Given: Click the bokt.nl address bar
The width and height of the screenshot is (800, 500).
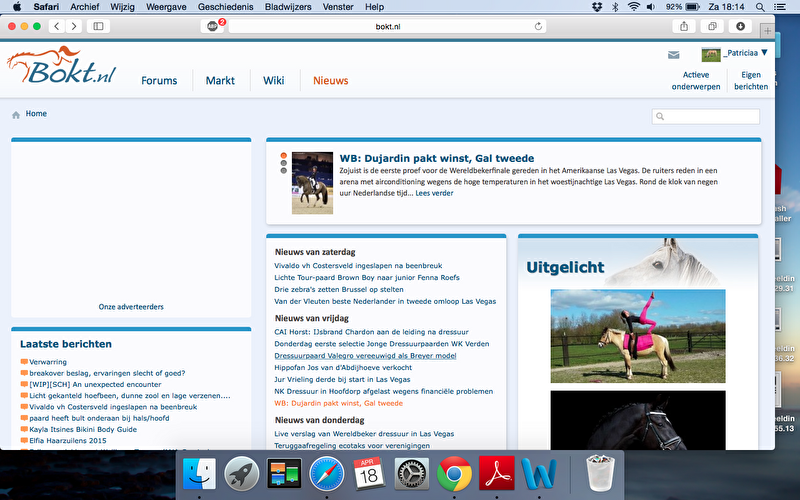Looking at the screenshot, I should click(388, 26).
